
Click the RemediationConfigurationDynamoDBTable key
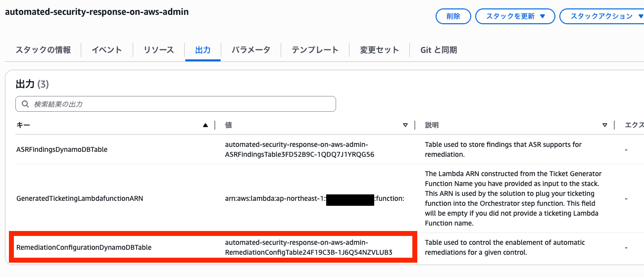pyautogui.click(x=84, y=247)
